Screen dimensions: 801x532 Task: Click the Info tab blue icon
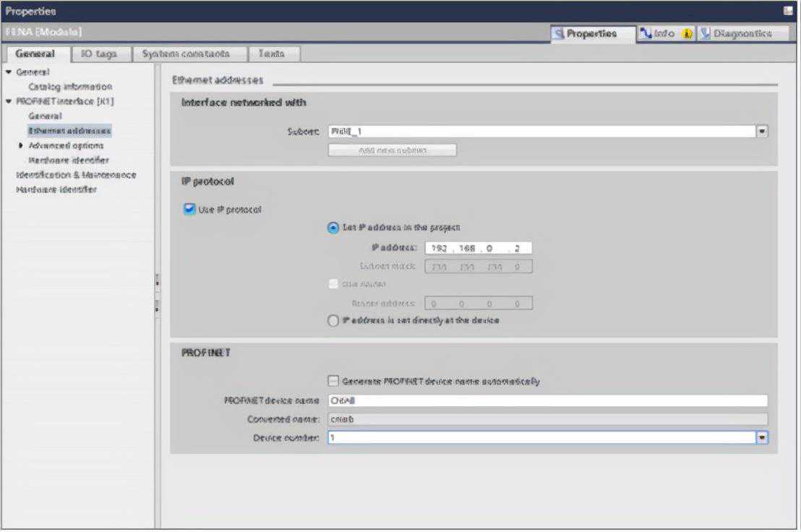click(x=646, y=33)
